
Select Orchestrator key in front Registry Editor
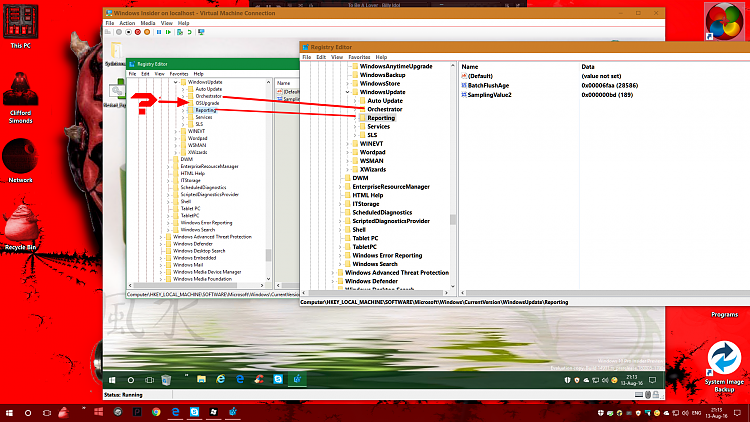(x=385, y=110)
